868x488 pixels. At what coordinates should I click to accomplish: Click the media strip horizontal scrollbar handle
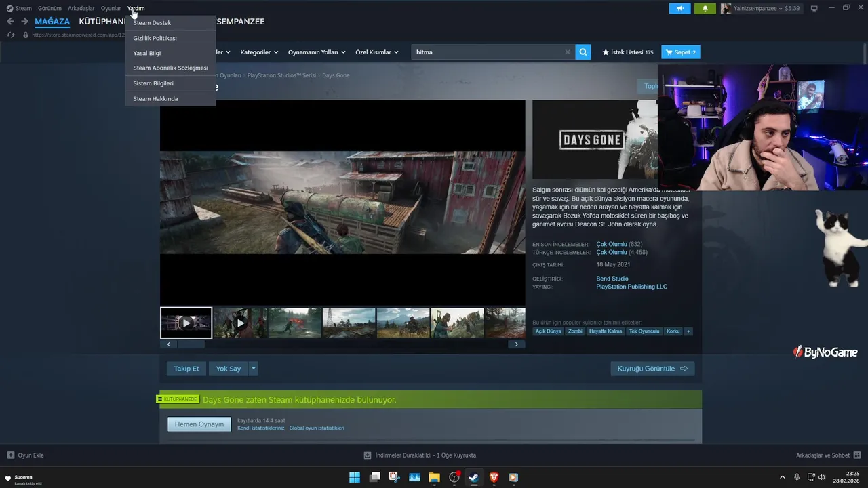click(x=191, y=344)
